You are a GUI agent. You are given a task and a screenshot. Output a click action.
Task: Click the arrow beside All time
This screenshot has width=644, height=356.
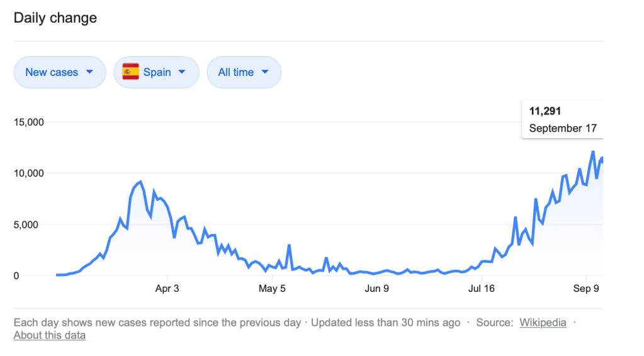click(264, 72)
